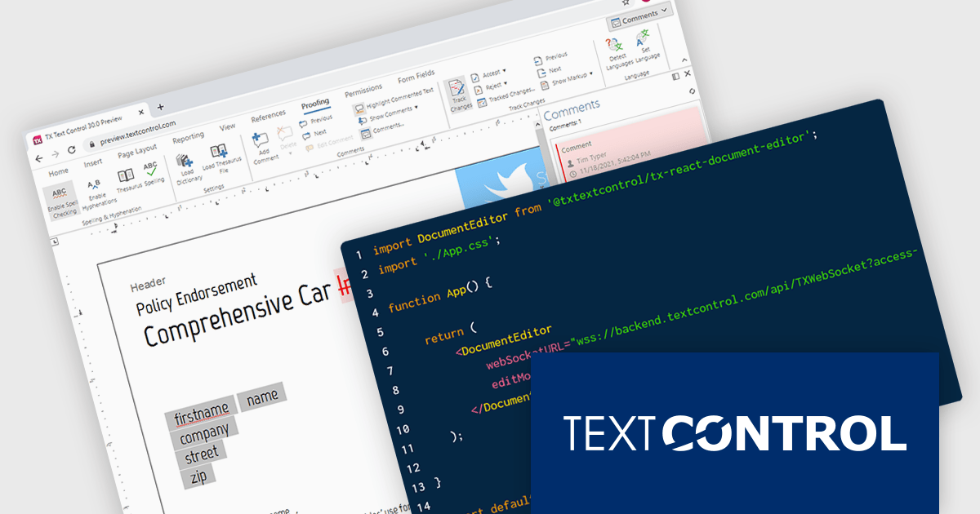Screen dimensions: 980x514
Task: Switch to the View ribbon tab
Action: (227, 127)
